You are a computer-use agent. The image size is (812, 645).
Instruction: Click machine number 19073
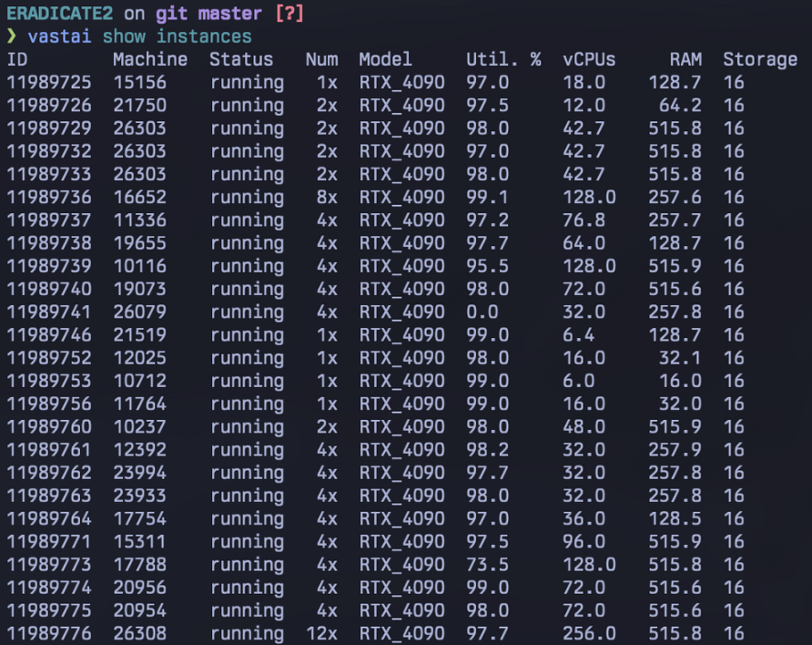tap(140, 289)
